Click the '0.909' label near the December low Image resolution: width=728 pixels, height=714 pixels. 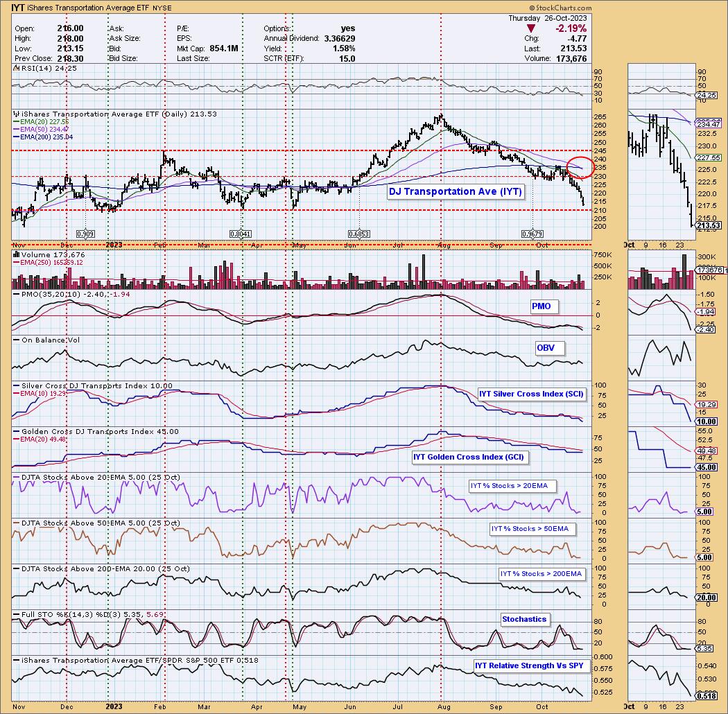point(85,234)
